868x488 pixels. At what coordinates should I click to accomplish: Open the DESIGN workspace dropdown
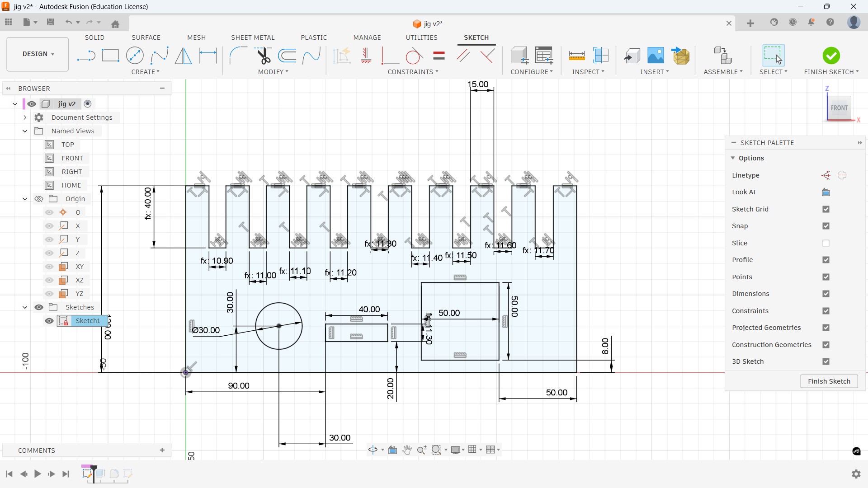click(38, 54)
